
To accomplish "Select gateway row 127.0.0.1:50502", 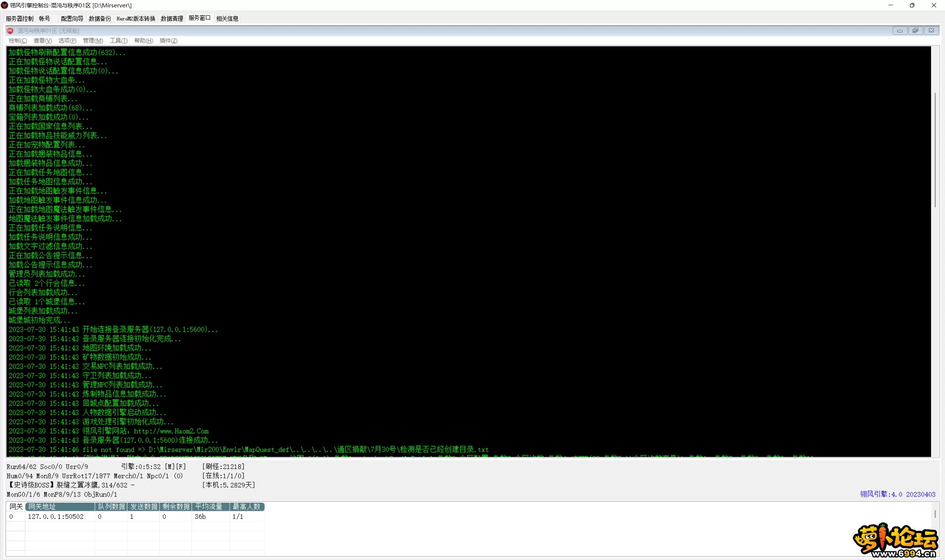I will tap(136, 516).
